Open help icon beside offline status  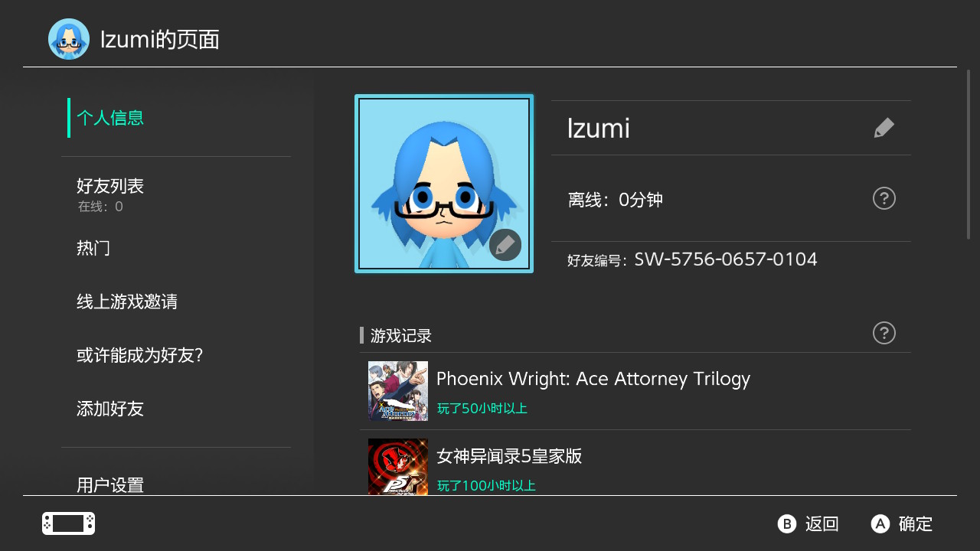pos(884,199)
